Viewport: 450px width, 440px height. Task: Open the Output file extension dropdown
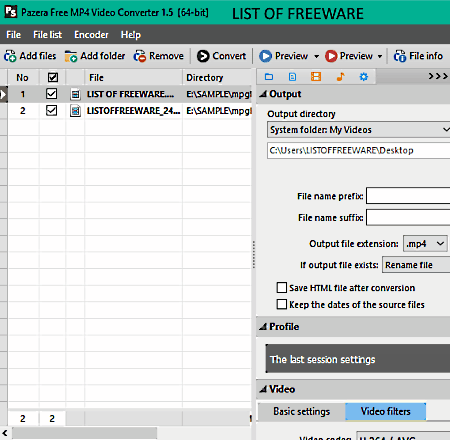tap(425, 244)
